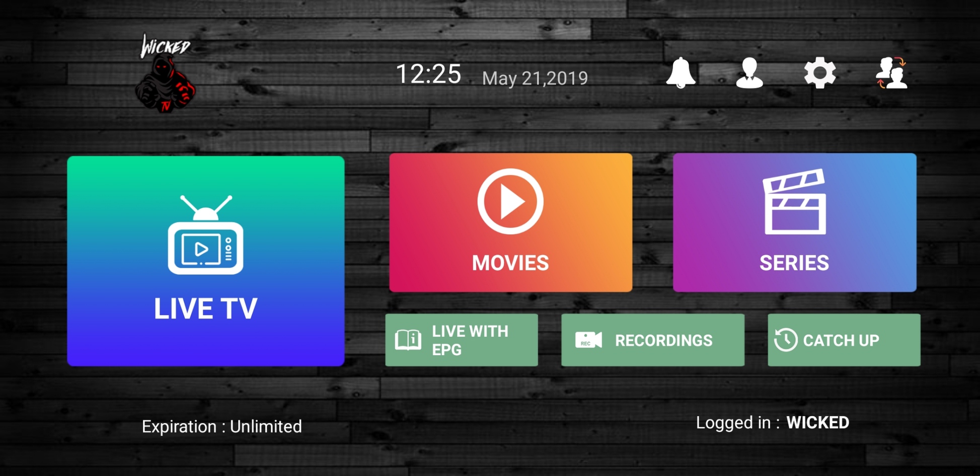Screen dimensions: 980x476
Task: Click the EPG guide book icon
Action: coord(408,340)
